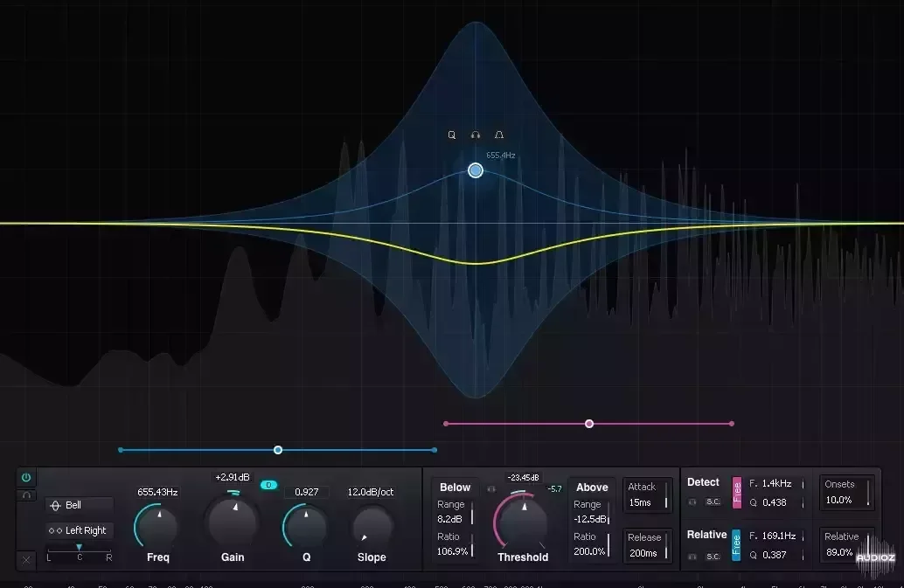Click the Relative Q 0.387 value
Viewport: 904px width, 588px height.
pyautogui.click(x=775, y=555)
